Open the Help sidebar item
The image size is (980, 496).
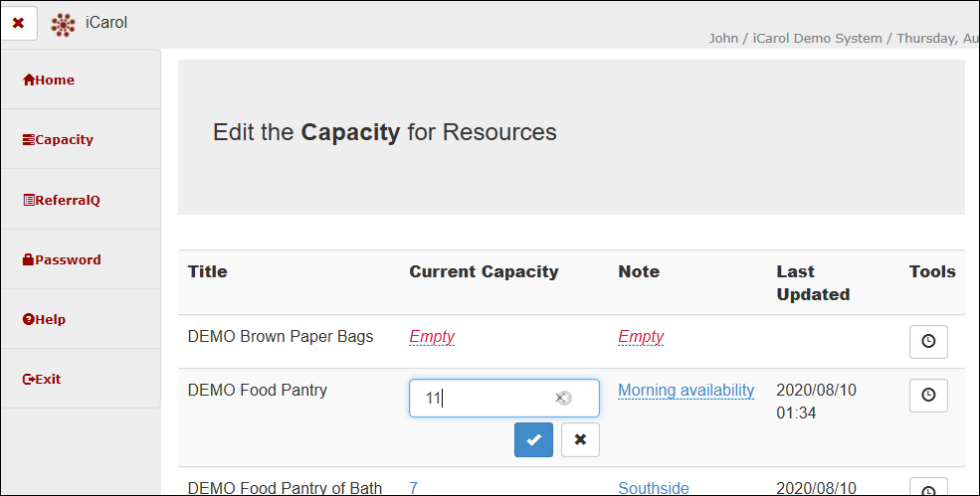click(x=44, y=319)
